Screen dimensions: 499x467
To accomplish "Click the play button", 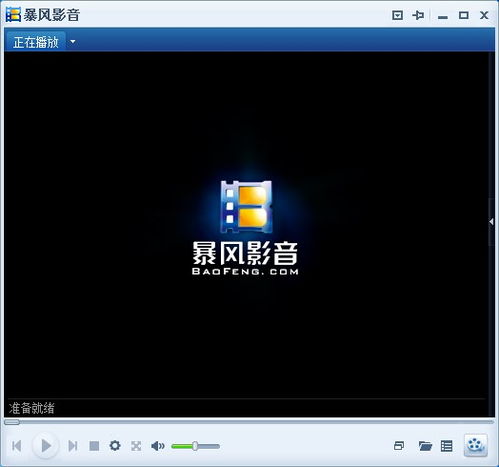I will click(46, 445).
